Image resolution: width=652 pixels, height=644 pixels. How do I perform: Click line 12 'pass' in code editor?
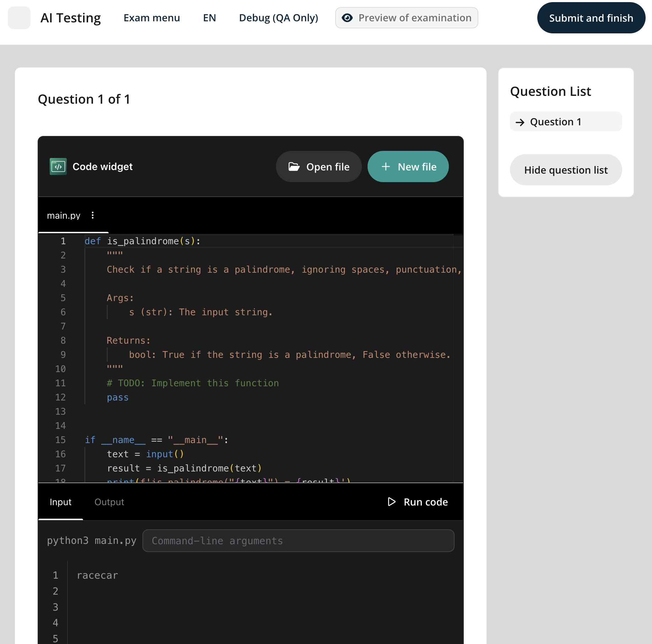coord(118,397)
